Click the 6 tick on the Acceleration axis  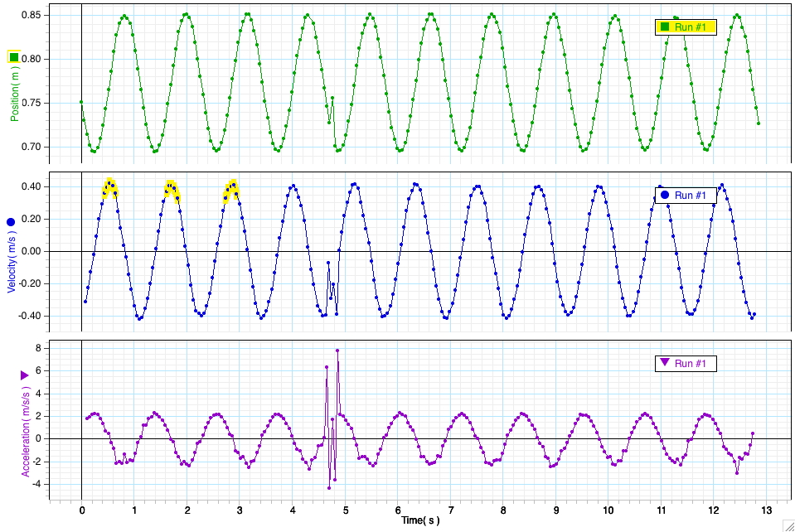[x=38, y=371]
